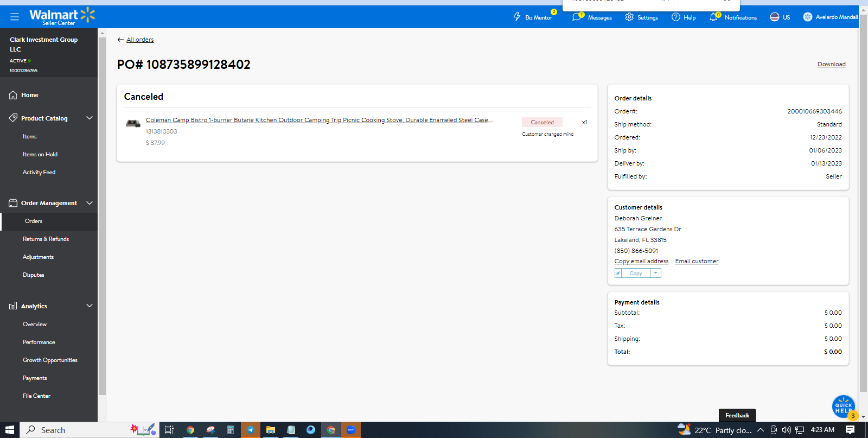Open File Explorer from the taskbar
Screen dimensions: 868x438
[270, 430]
